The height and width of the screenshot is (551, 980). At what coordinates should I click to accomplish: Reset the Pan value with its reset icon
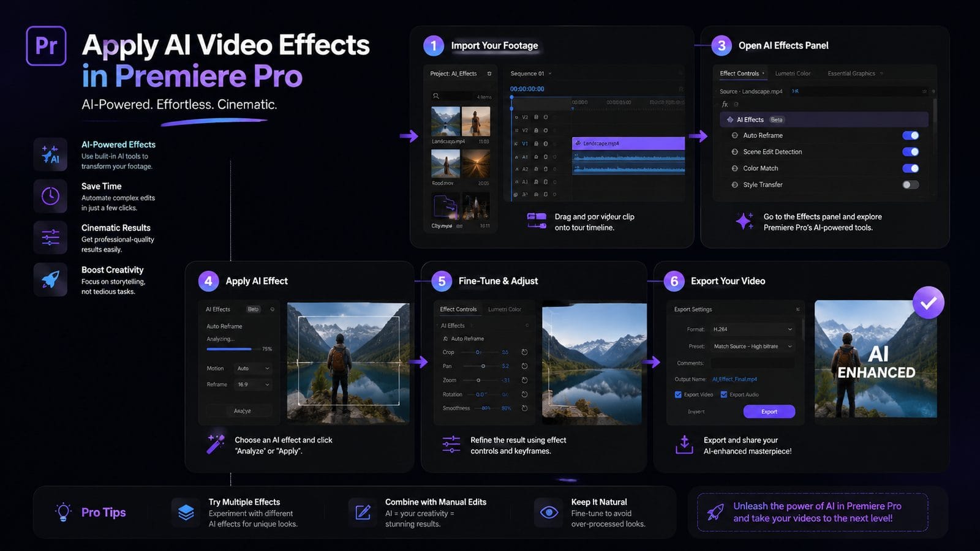pos(524,366)
